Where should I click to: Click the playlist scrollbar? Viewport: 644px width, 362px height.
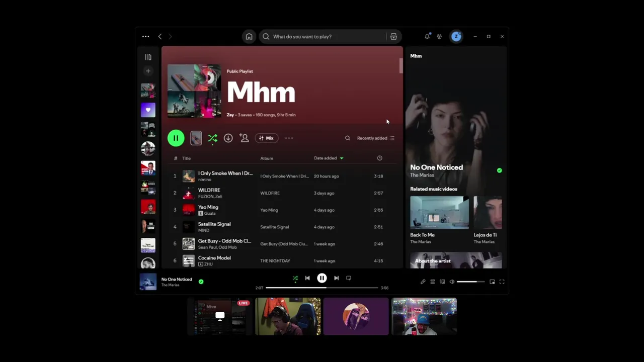point(401,66)
